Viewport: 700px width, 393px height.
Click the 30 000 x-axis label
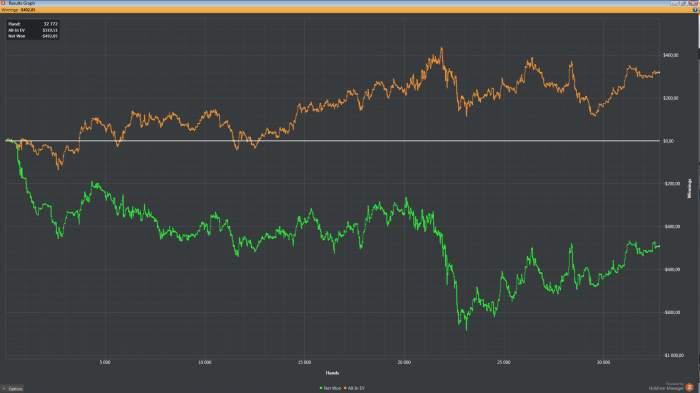point(603,362)
